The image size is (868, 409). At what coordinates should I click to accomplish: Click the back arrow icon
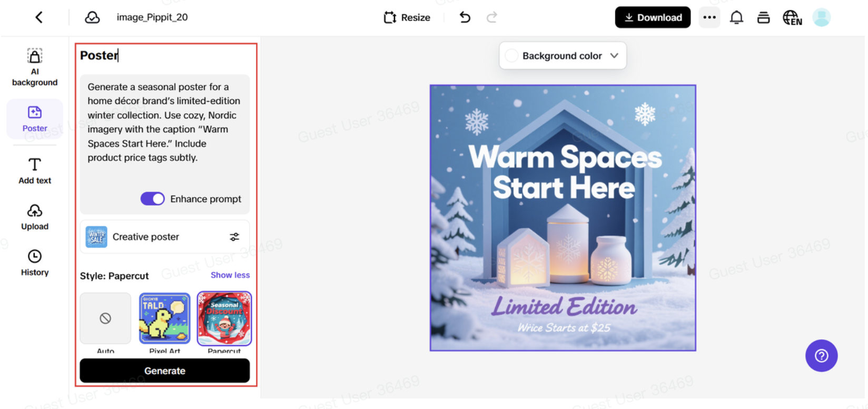tap(39, 17)
